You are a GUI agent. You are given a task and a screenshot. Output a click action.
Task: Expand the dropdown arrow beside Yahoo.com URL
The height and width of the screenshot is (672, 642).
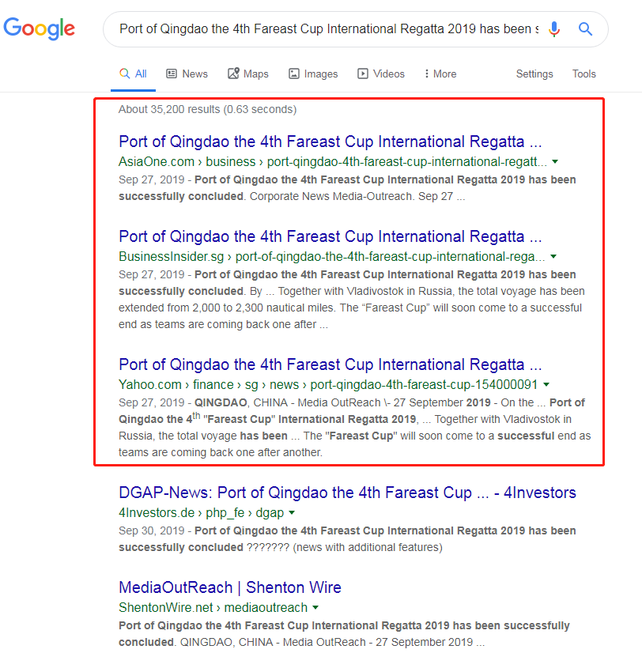tap(546, 384)
